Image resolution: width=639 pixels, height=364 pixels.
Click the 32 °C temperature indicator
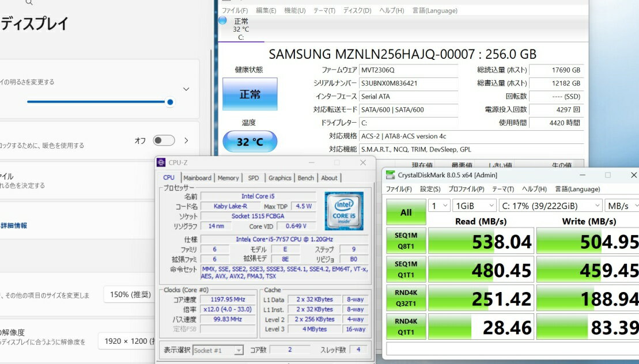[x=249, y=142]
